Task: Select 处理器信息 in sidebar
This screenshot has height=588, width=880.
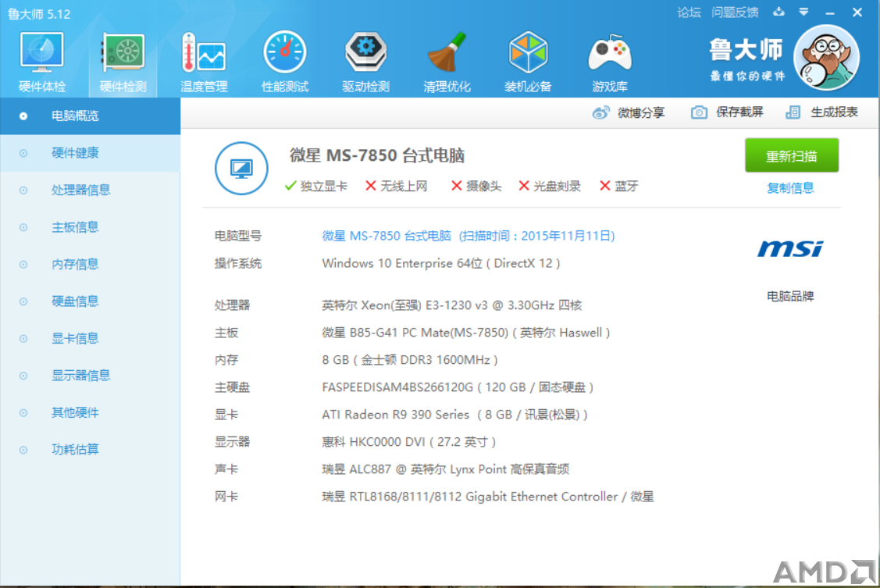Action: pos(90,190)
